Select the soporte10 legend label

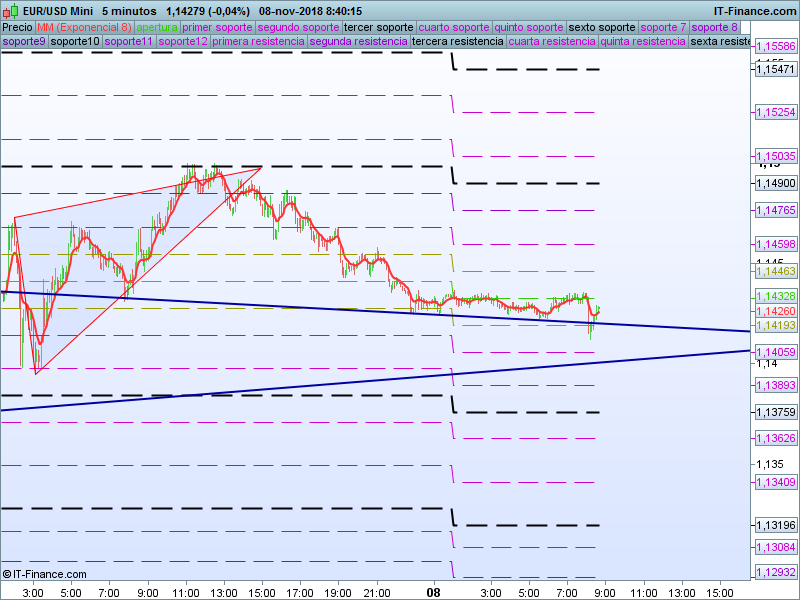[x=75, y=42]
